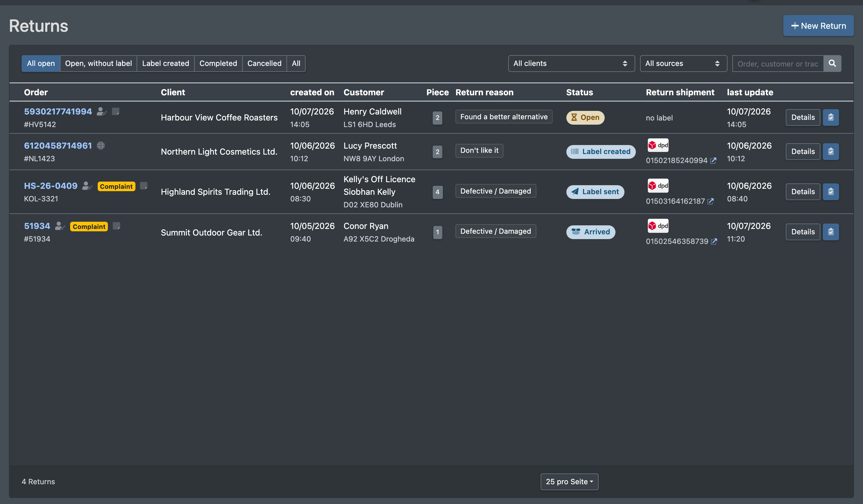Viewport: 863px width, 504px height.
Task: Open Details for Conor Ryan return
Action: click(803, 232)
